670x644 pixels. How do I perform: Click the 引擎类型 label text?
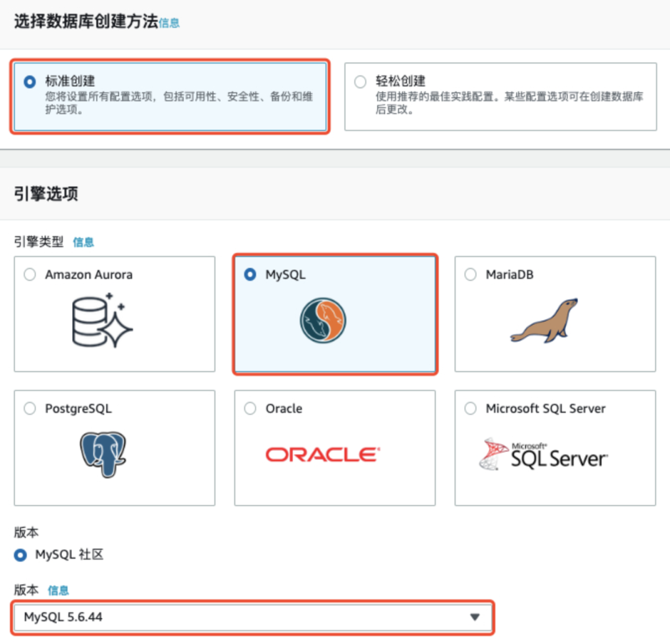point(39,242)
